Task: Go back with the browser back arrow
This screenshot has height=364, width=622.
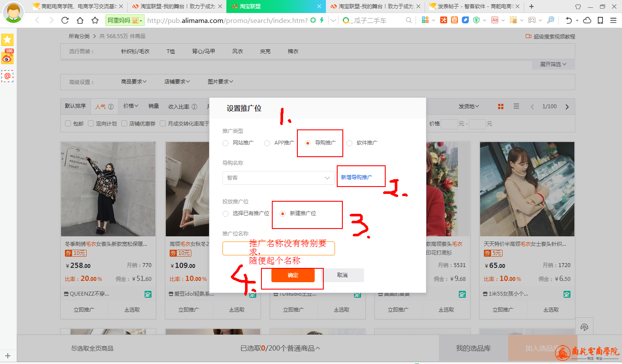Action: point(37,20)
